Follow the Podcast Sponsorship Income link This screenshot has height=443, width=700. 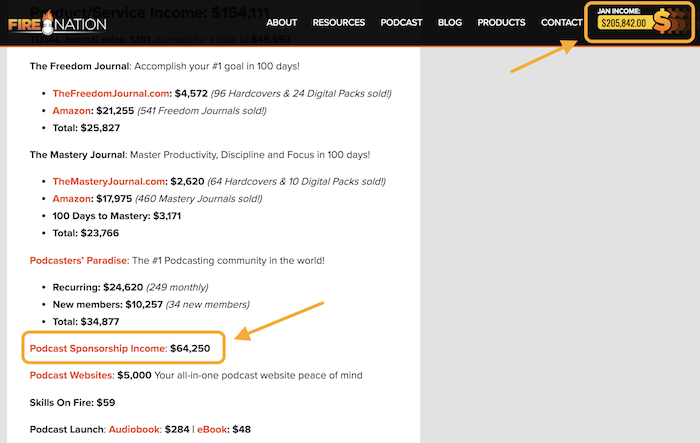click(97, 348)
